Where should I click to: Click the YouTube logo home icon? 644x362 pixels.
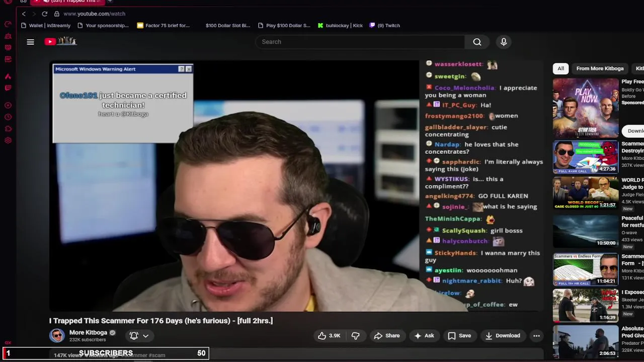[60, 42]
